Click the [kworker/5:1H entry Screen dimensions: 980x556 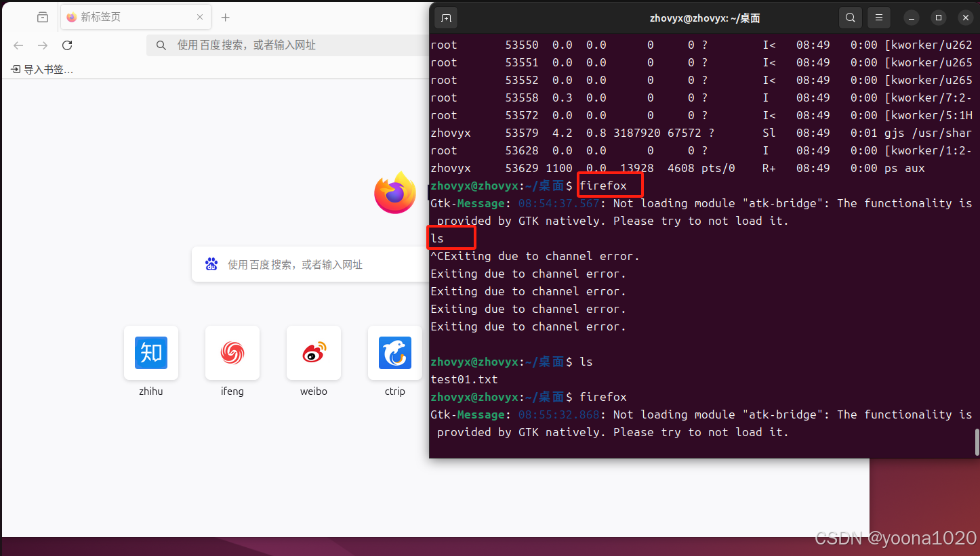(x=928, y=115)
